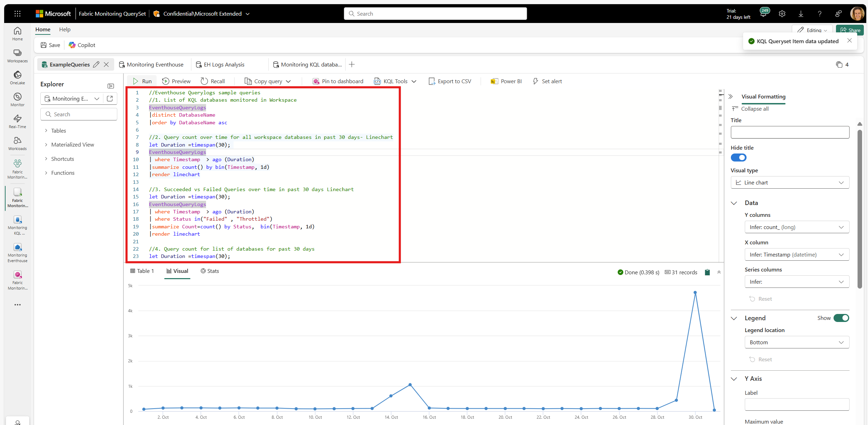Click the formatting panel vertical scrollbar
Image resolution: width=868 pixels, height=425 pixels.
(860, 209)
